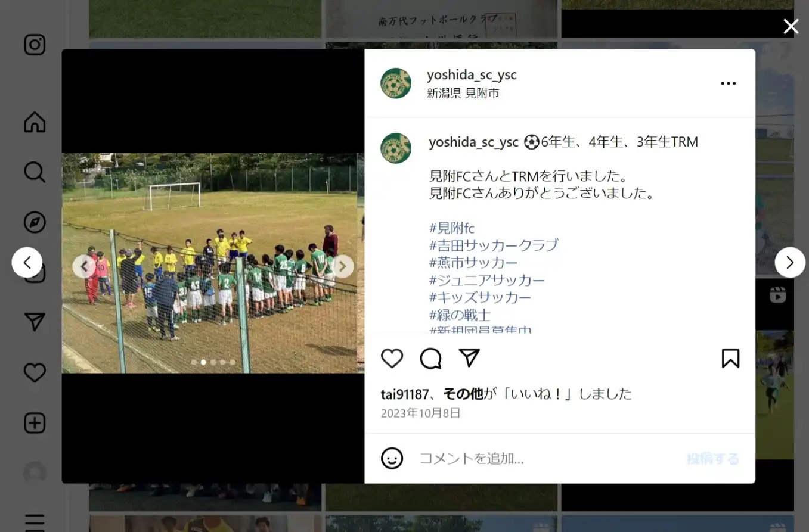The height and width of the screenshot is (532, 809).
Task: Open yoshida_sc_ysc profile from header username
Action: pyautogui.click(x=472, y=75)
